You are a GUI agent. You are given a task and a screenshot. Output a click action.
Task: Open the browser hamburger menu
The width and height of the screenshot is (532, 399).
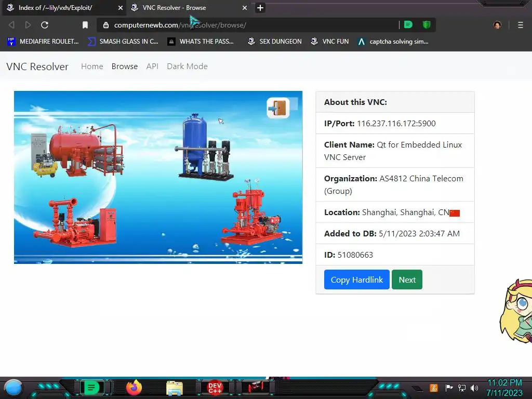(521, 25)
